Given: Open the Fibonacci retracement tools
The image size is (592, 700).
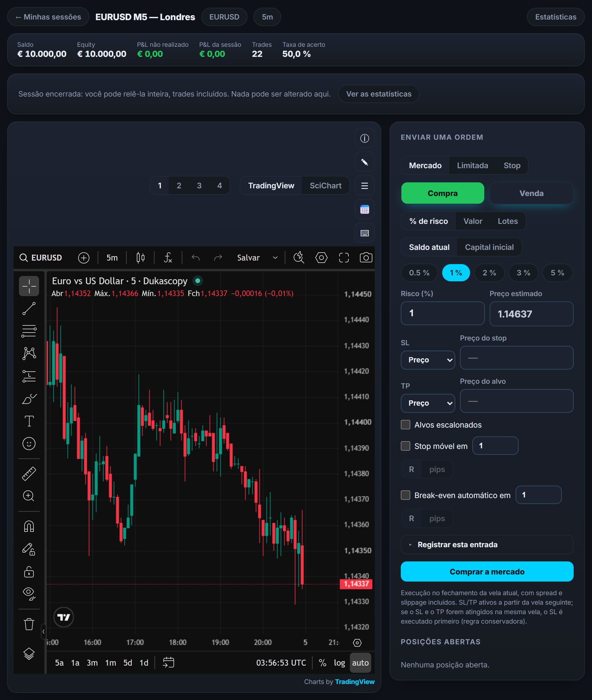Looking at the screenshot, I should 29,331.
